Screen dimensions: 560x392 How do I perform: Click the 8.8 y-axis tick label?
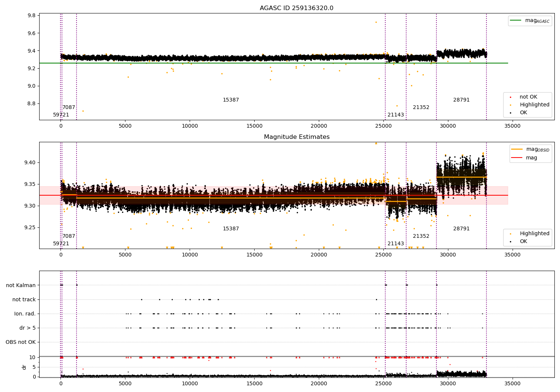(32, 103)
